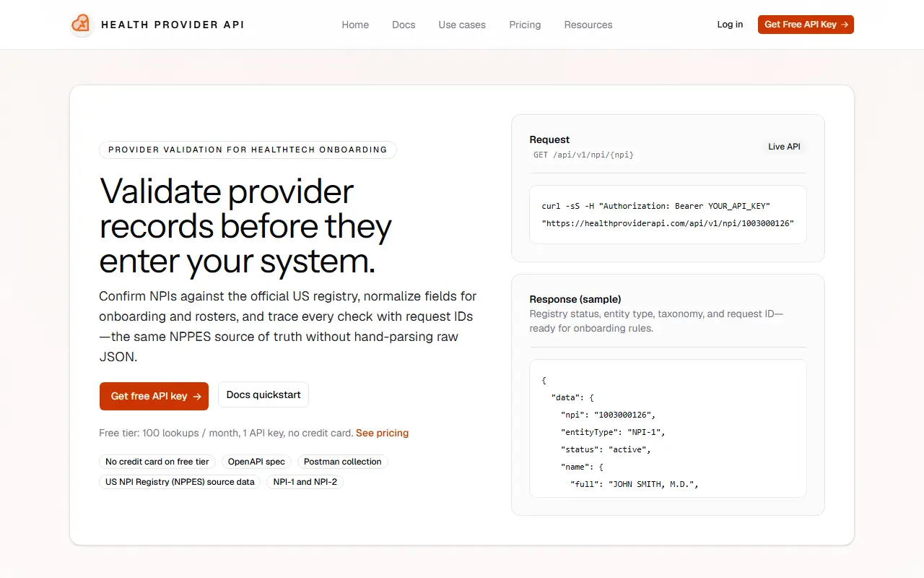Click the Health Provider API heart logo
Image resolution: width=924 pixels, height=578 pixels.
point(82,25)
